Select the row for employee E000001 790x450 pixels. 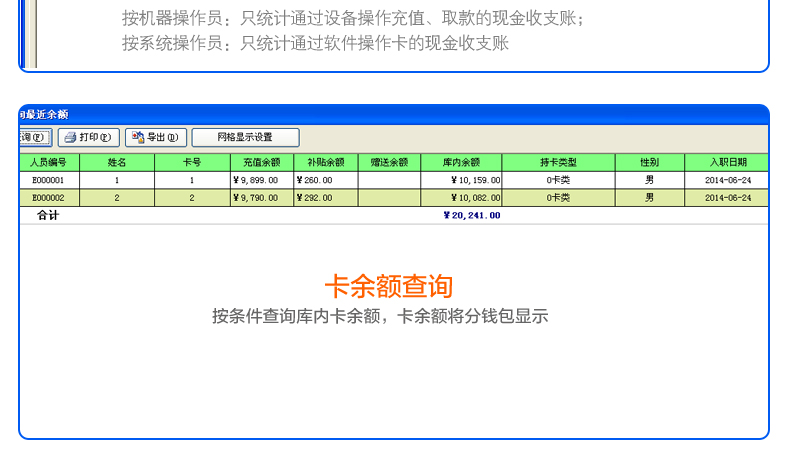click(48, 180)
